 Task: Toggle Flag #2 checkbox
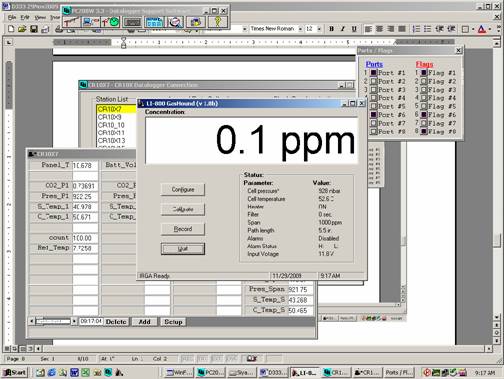[424, 81]
